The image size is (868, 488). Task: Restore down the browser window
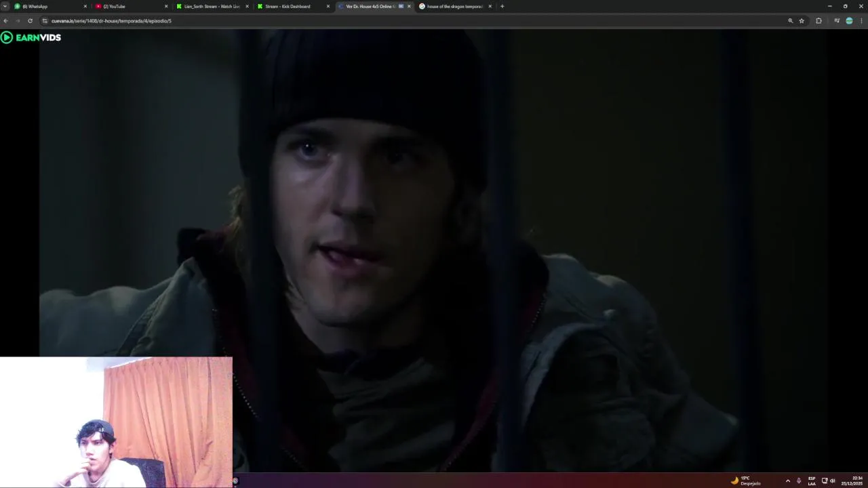pos(845,6)
